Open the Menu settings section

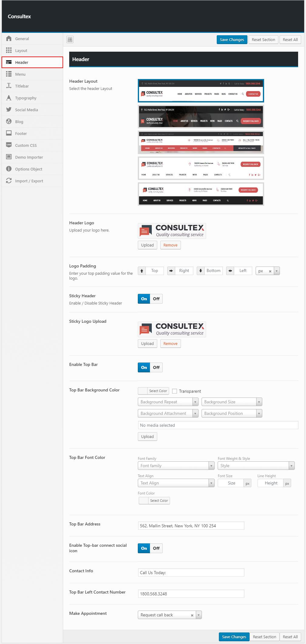tap(20, 74)
